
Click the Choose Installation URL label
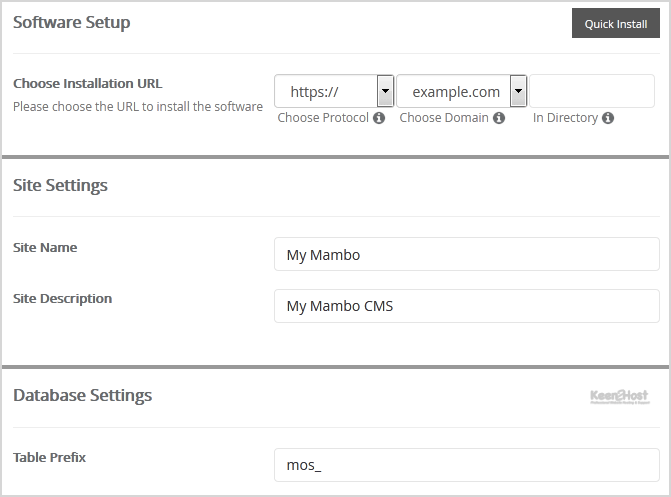(x=87, y=84)
